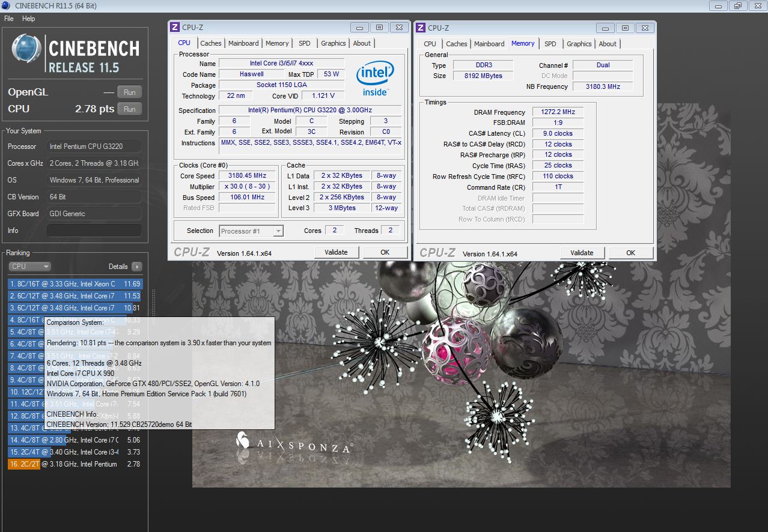Click the DRAM Frequency value 1272.2 MHz
Viewport: 768px width, 532px height.
point(558,112)
